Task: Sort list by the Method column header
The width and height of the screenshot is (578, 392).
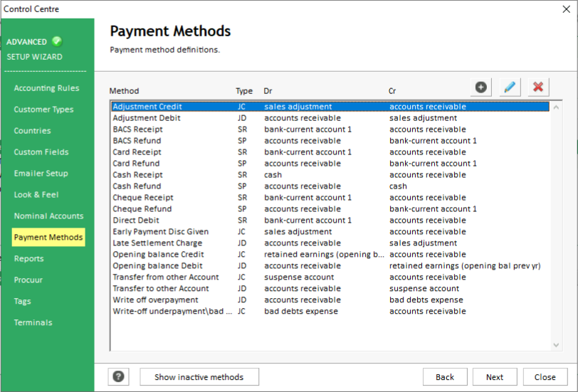Action: [125, 91]
